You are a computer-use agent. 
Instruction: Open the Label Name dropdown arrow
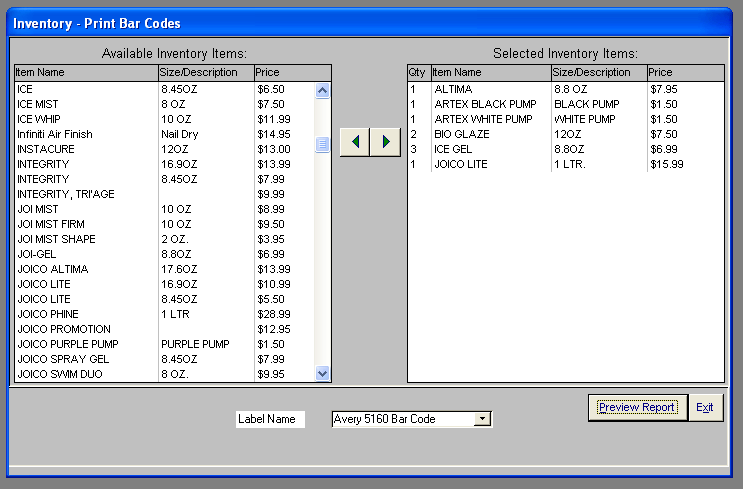point(482,419)
